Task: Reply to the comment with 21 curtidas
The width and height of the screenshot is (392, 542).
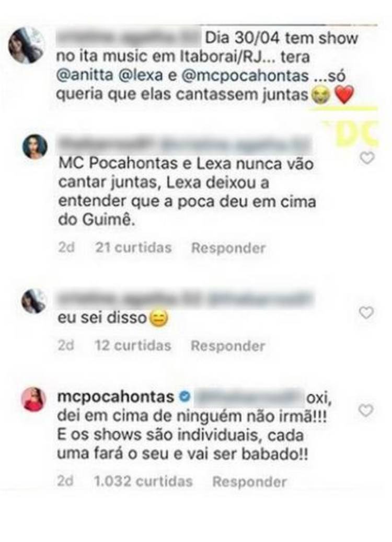Action: click(228, 248)
